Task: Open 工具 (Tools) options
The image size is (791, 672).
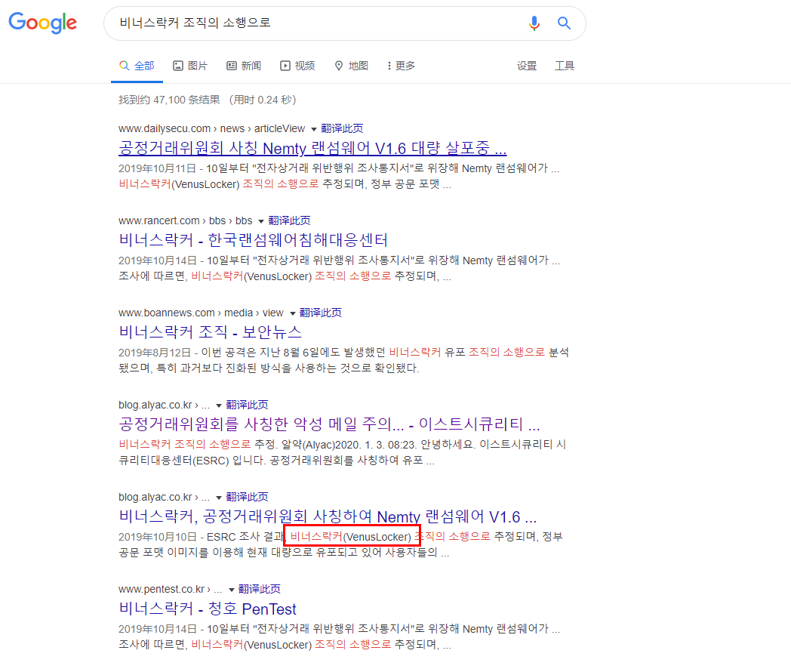Action: pyautogui.click(x=565, y=66)
